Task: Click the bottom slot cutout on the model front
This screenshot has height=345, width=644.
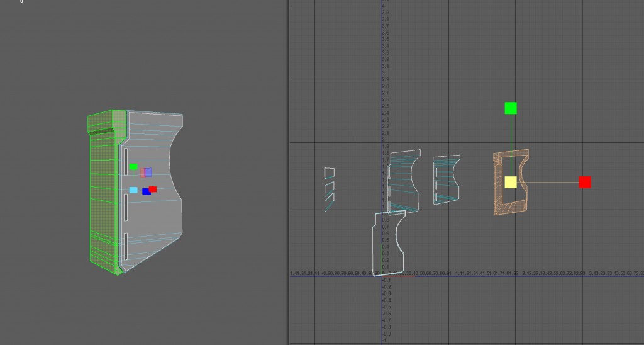Action: (x=126, y=246)
